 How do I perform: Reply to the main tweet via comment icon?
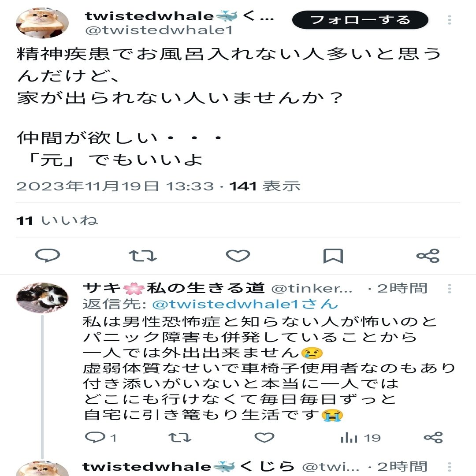tap(48, 256)
